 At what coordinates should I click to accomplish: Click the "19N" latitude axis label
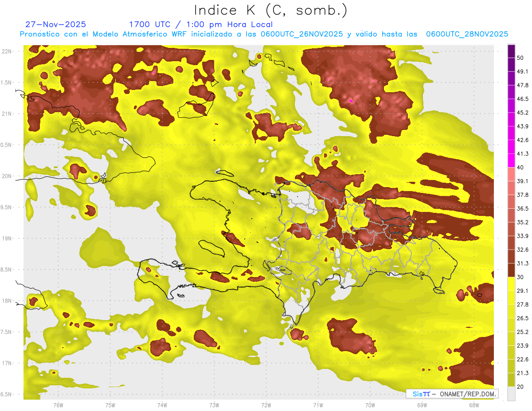(x=7, y=239)
